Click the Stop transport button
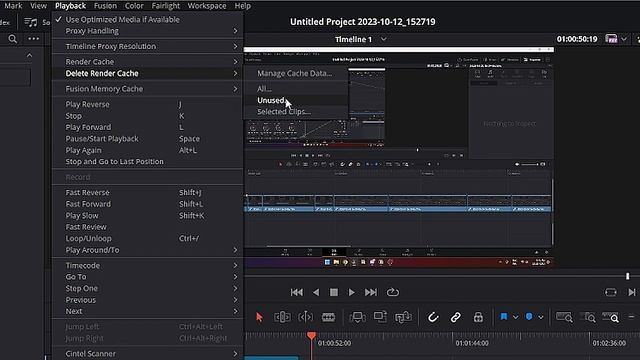This screenshot has width=640, height=360. click(334, 292)
